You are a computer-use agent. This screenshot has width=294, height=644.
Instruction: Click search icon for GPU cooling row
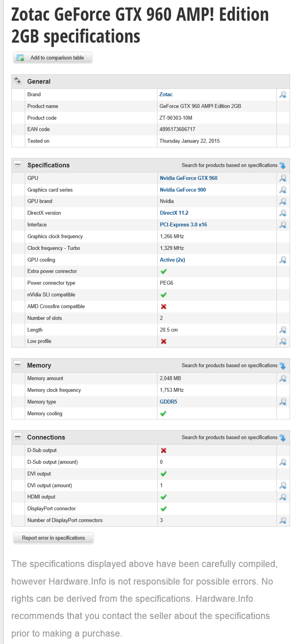point(283,260)
